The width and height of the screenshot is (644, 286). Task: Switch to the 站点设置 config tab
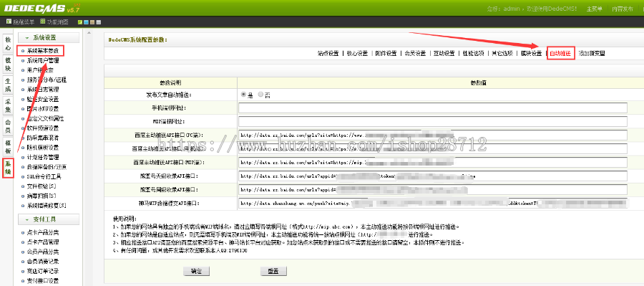(328, 54)
